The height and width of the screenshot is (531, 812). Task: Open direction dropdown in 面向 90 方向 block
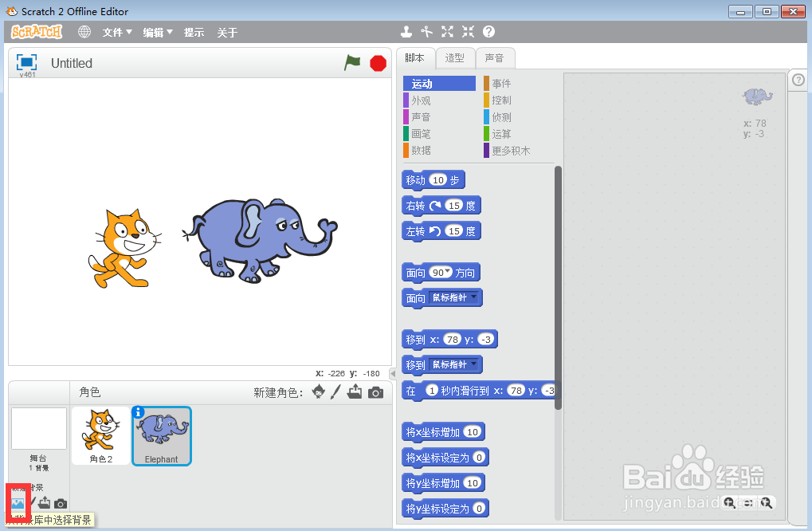tap(448, 271)
